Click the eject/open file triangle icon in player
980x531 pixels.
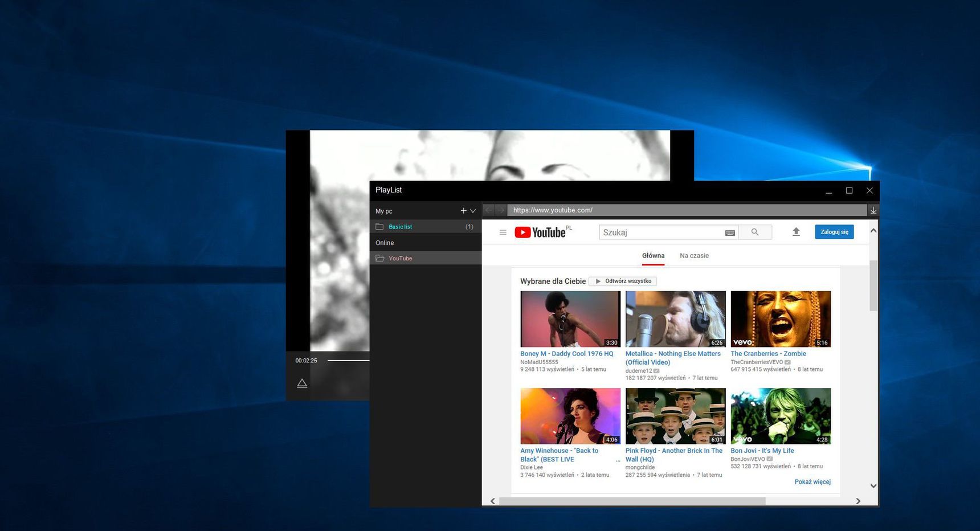click(302, 383)
